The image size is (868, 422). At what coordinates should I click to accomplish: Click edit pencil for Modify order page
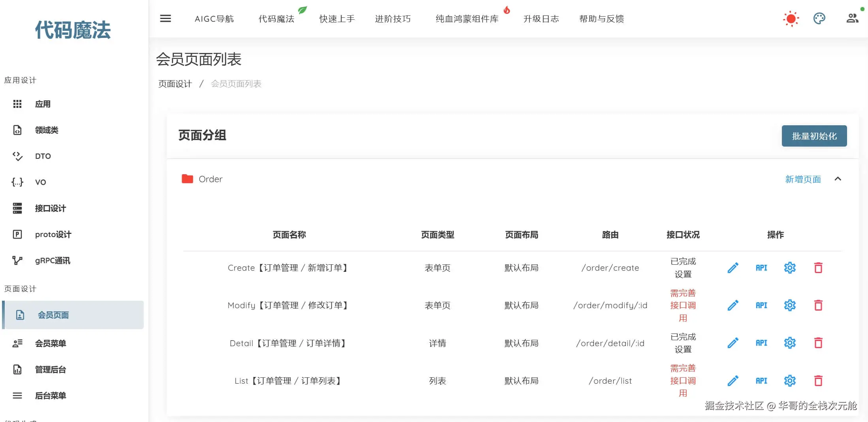[x=733, y=305]
